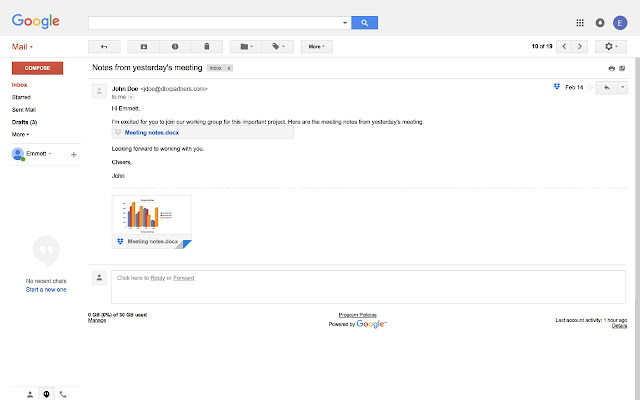Open the settings gear menu
640x400 pixels.
[611, 47]
